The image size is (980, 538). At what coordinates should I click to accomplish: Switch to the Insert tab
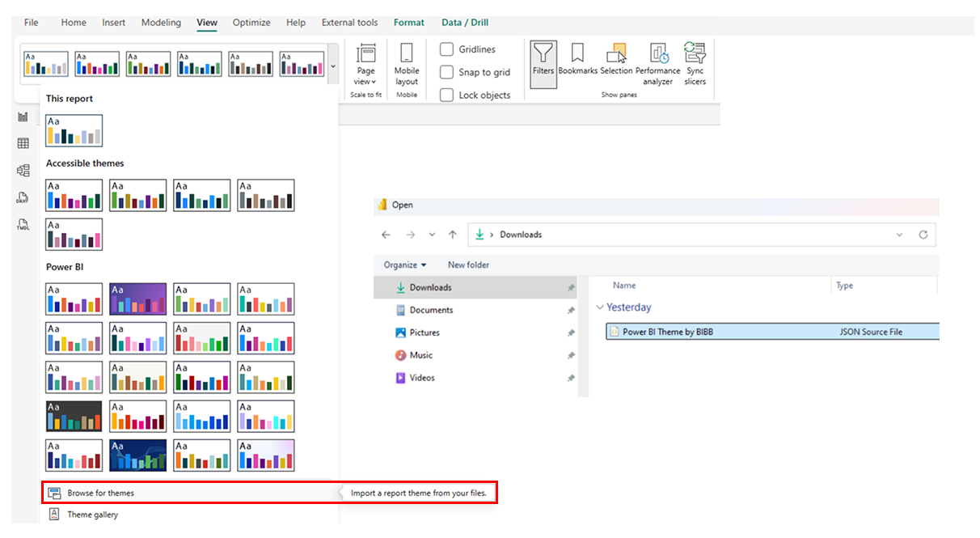114,23
